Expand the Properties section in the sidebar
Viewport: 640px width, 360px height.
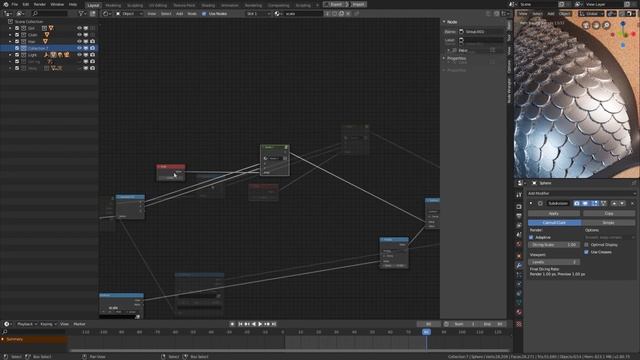click(456, 58)
